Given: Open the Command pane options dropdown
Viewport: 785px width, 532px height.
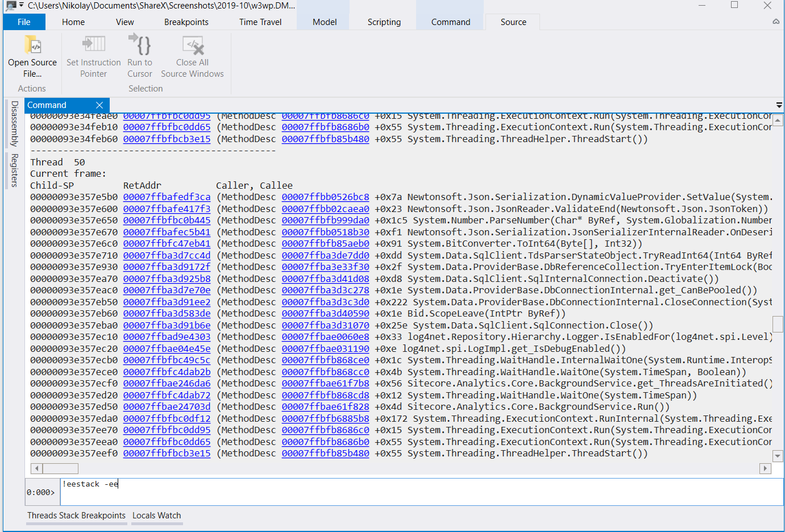Looking at the screenshot, I should click(x=779, y=105).
